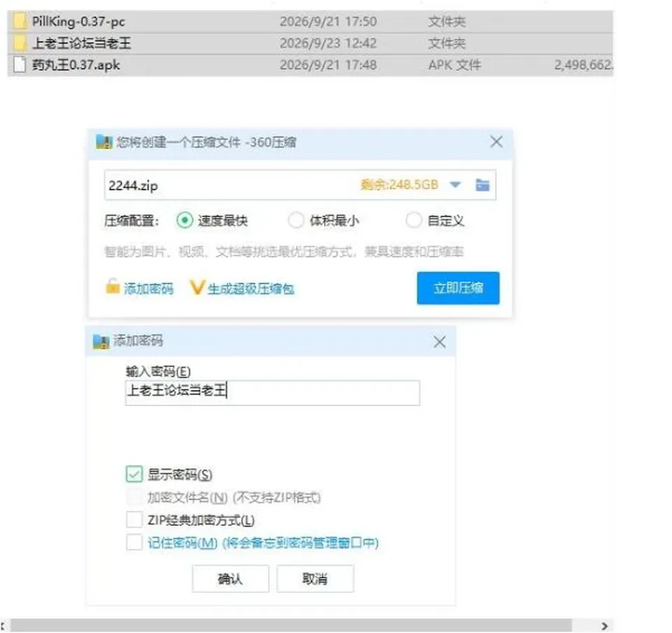672x633 pixels.
Task: Click the horizontal scrollbar track
Action: 291,625
